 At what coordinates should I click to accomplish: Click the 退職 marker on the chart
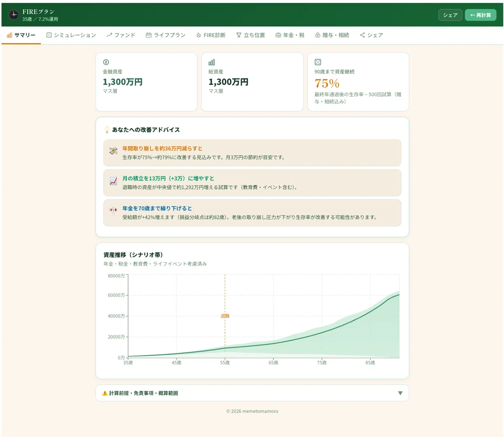[225, 316]
